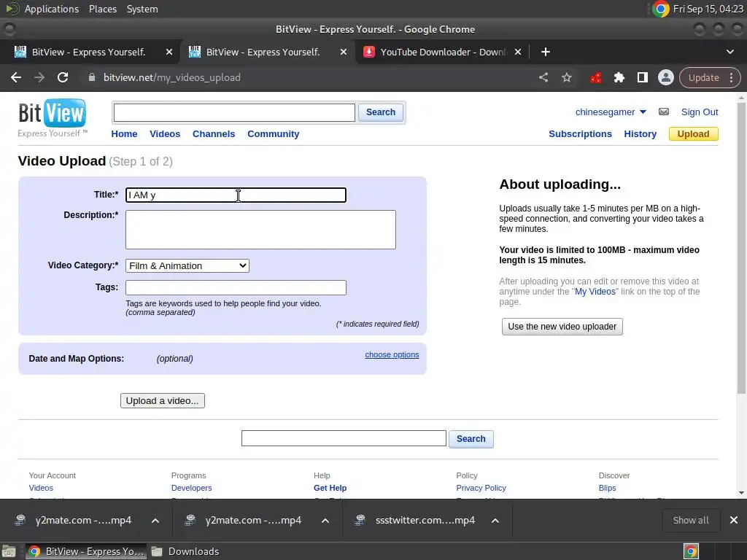Click the tab search chevron in tab strip
Screen dimensions: 747x560
729,52
